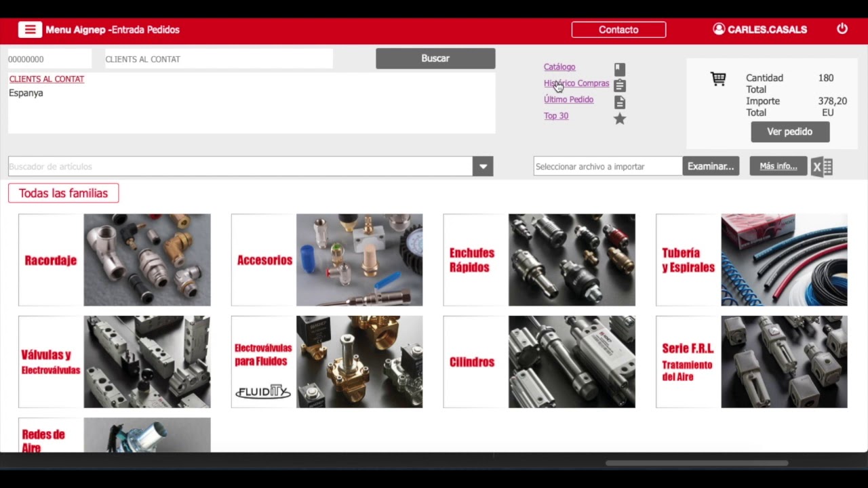Click the shopping cart icon
Viewport: 868px width, 488px height.
[718, 79]
